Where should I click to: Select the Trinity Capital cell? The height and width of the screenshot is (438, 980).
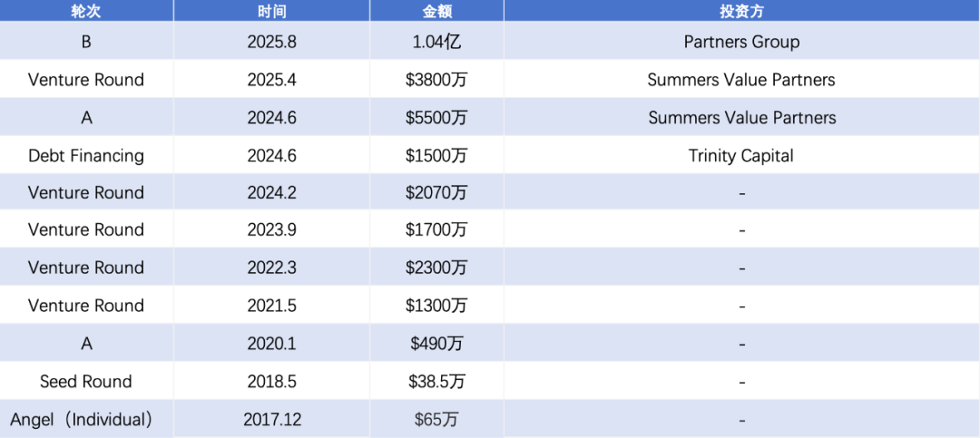742,155
